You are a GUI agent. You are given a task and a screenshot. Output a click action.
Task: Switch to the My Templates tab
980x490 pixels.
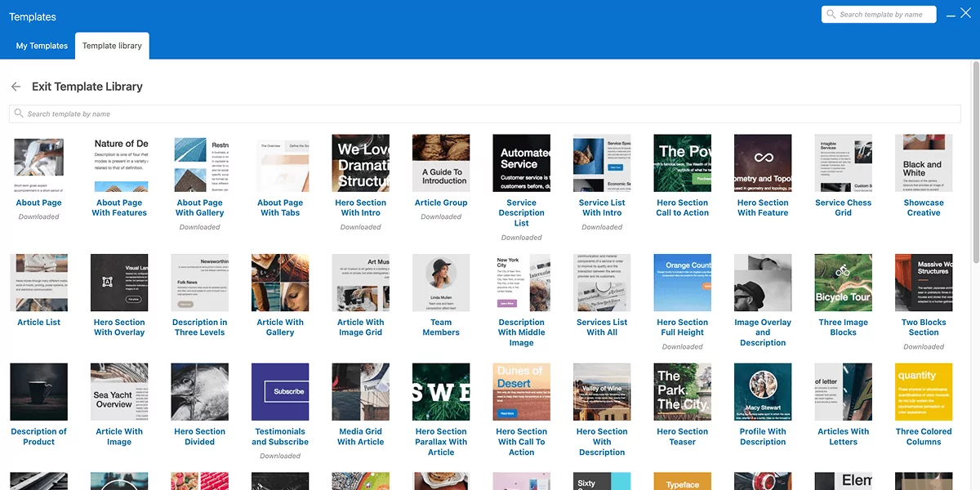coord(41,46)
